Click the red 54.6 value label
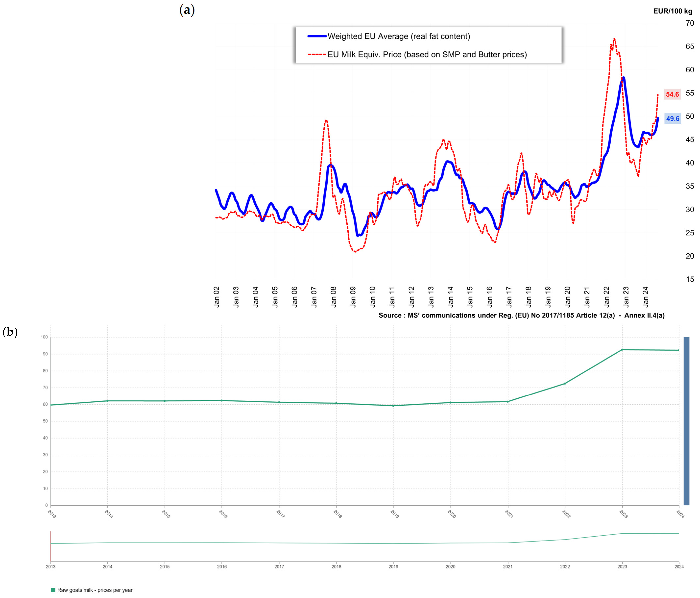 point(672,94)
